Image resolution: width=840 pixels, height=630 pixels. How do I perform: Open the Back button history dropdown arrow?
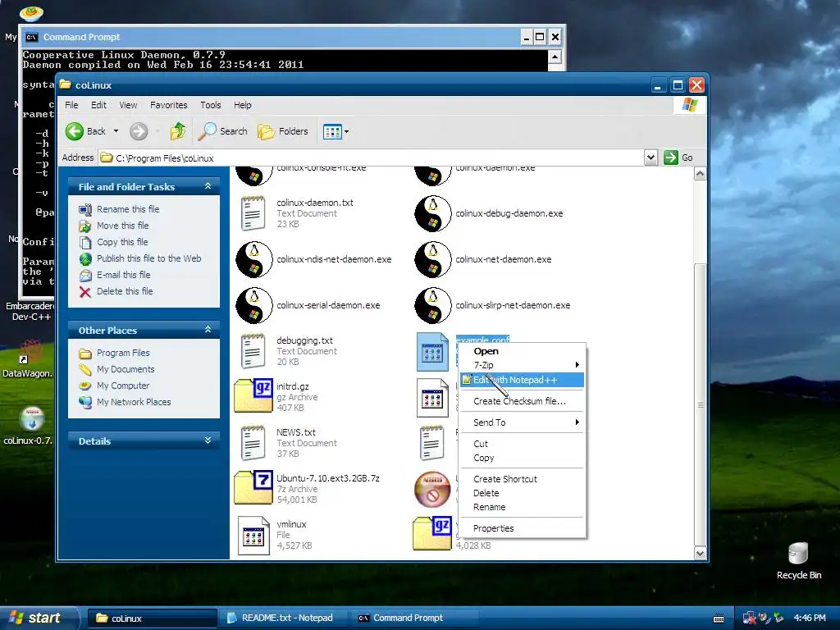pyautogui.click(x=116, y=131)
